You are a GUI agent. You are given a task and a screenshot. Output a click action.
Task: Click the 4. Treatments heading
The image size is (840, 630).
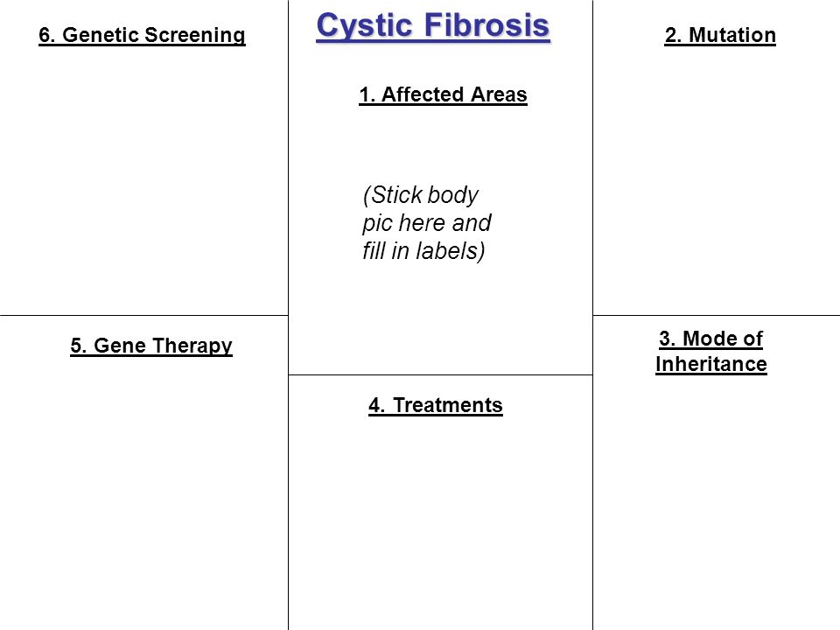click(x=436, y=405)
